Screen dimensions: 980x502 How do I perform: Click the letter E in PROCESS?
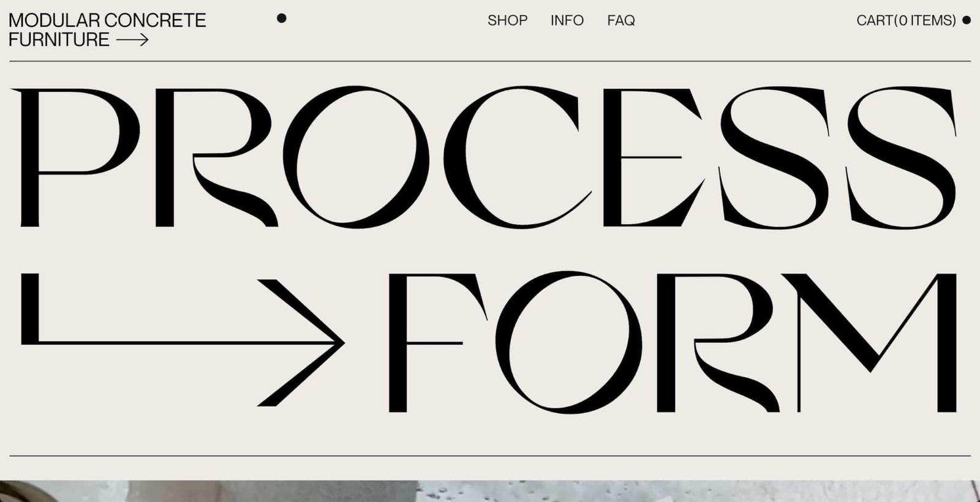[652, 157]
